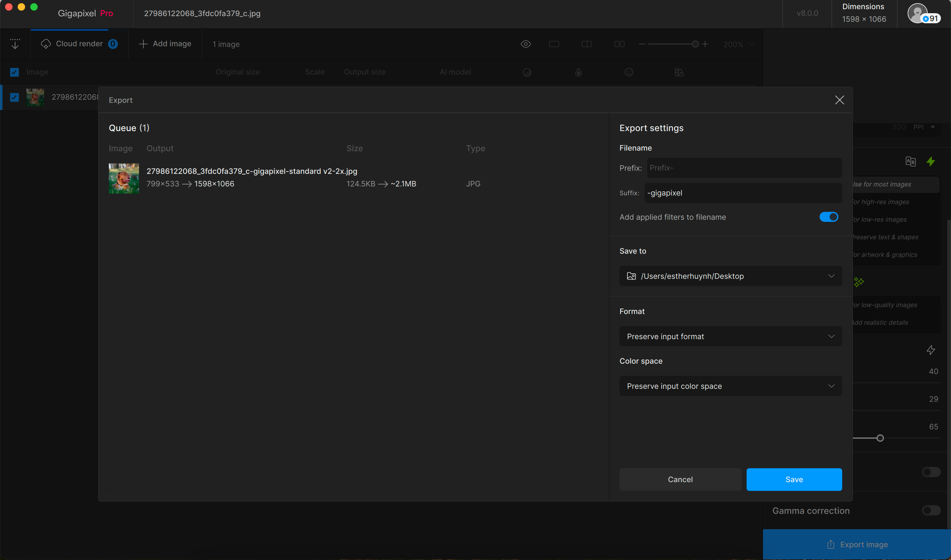Image resolution: width=951 pixels, height=560 pixels.
Task: Click the face recovery smiley icon in the header
Action: [x=629, y=72]
